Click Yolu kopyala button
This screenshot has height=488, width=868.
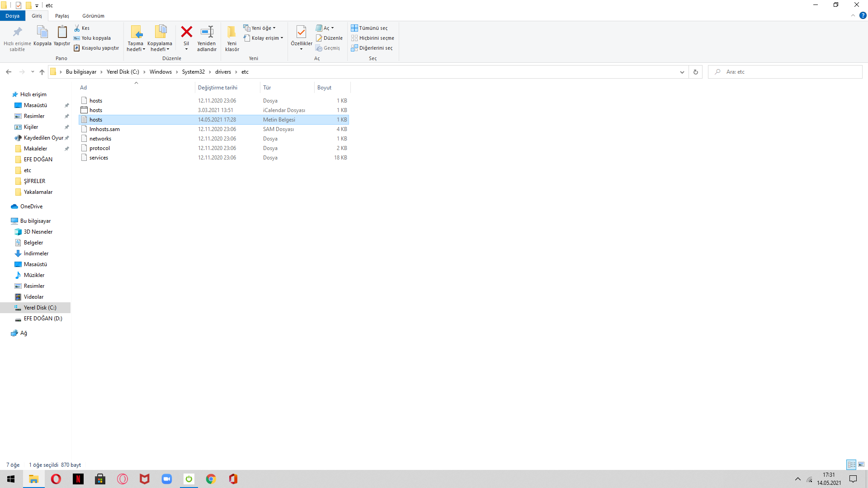point(93,38)
